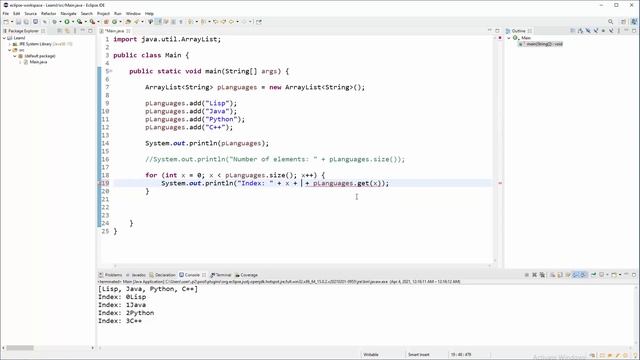Click the line 5 folding toggle

(x=110, y=71)
